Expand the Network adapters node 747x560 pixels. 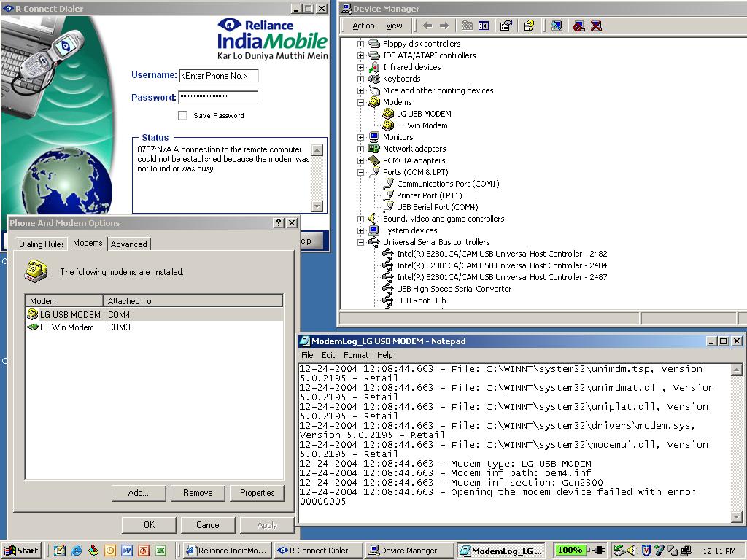[x=360, y=149]
